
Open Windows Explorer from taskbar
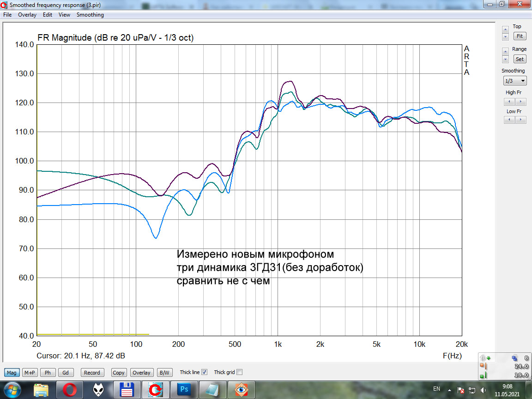point(41,390)
